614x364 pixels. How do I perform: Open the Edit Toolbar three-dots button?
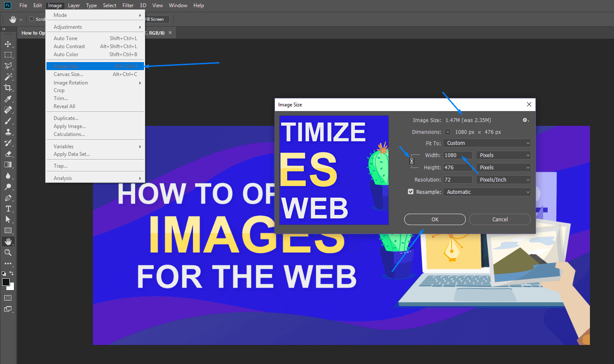pos(8,263)
